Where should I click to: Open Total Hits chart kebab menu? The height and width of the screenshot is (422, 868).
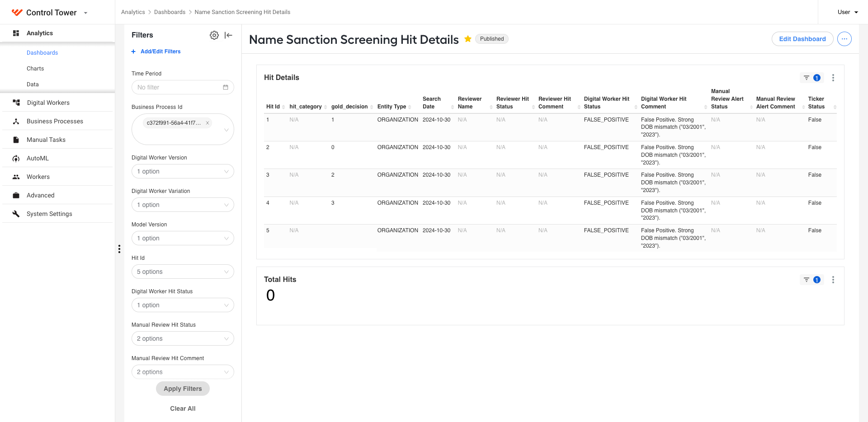[833, 280]
